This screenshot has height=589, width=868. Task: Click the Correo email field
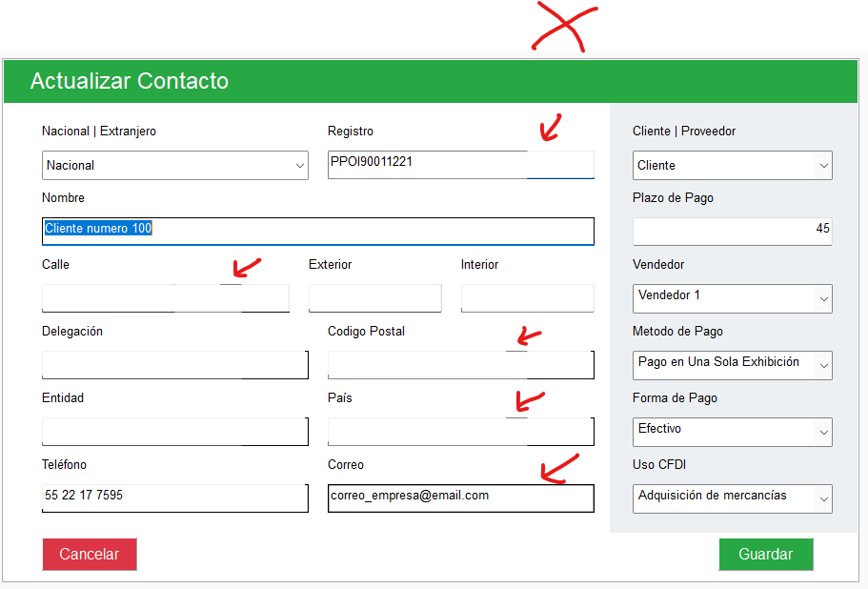[460, 498]
